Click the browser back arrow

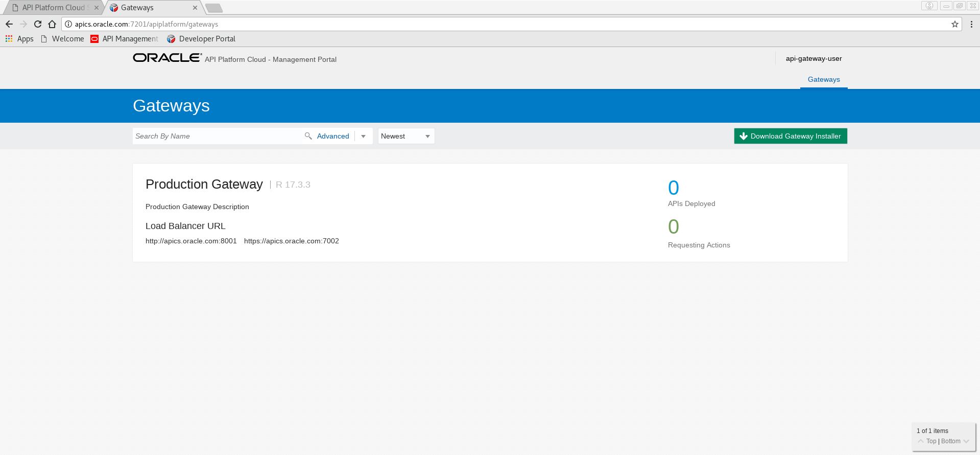9,24
